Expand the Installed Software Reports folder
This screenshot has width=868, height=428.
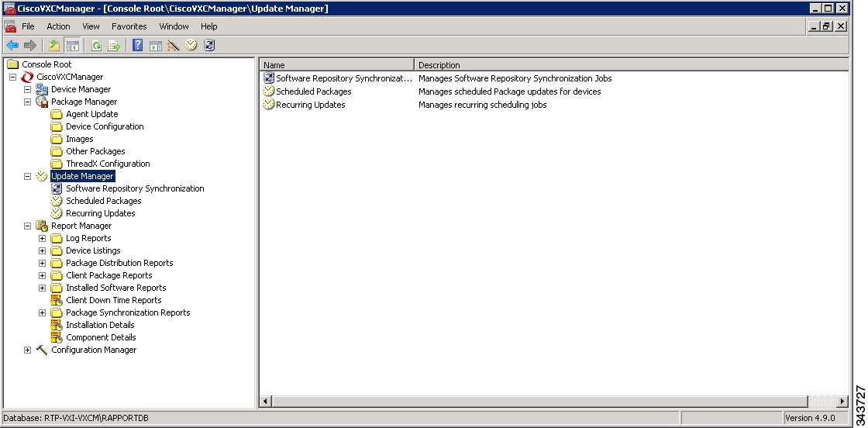pos(42,288)
